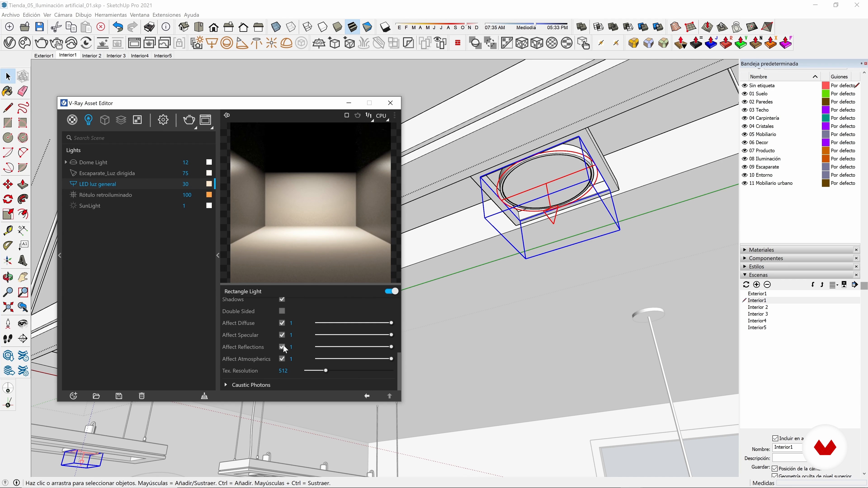Select the Orbit tool
The image size is (868, 488).
tap(8, 277)
